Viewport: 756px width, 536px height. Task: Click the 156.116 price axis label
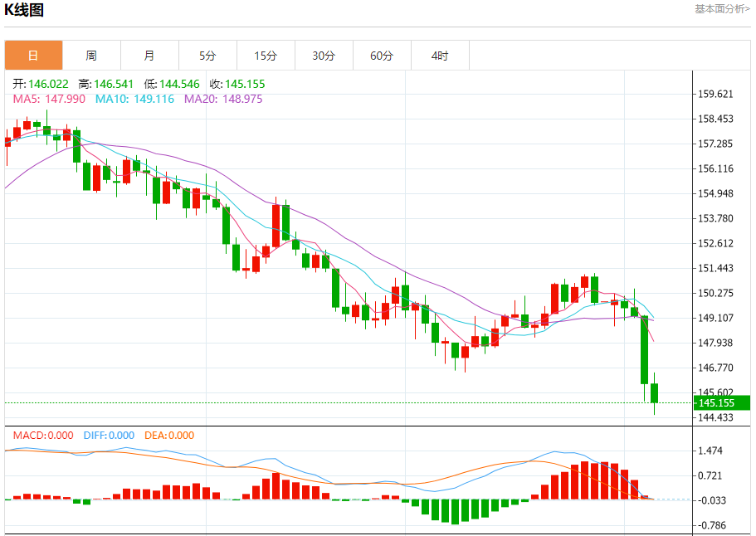click(x=715, y=168)
